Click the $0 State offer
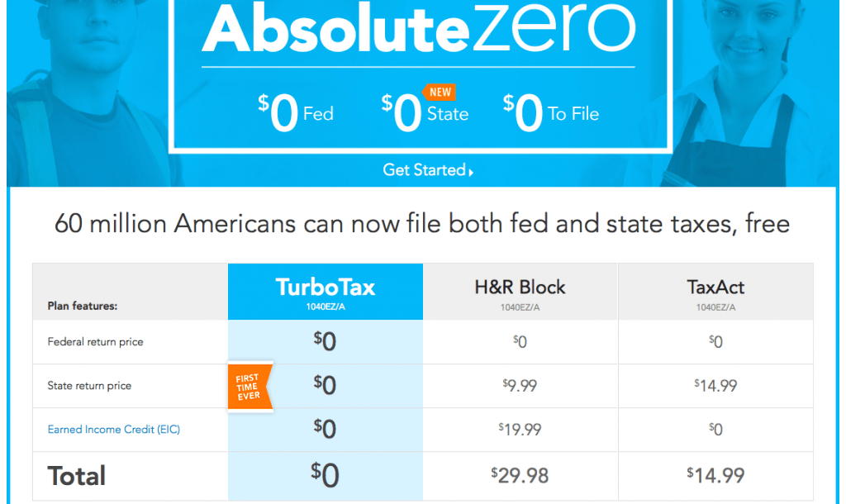 point(425,112)
